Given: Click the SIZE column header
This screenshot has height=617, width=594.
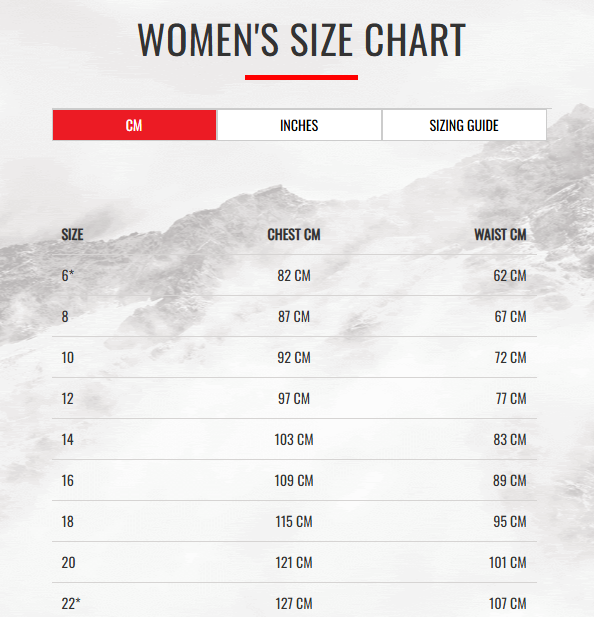Looking at the screenshot, I should point(72,235).
